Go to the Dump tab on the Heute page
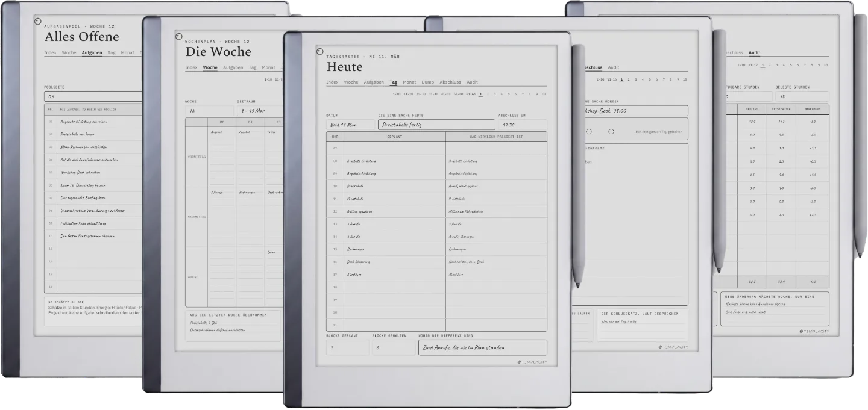868x410 pixels. (427, 82)
